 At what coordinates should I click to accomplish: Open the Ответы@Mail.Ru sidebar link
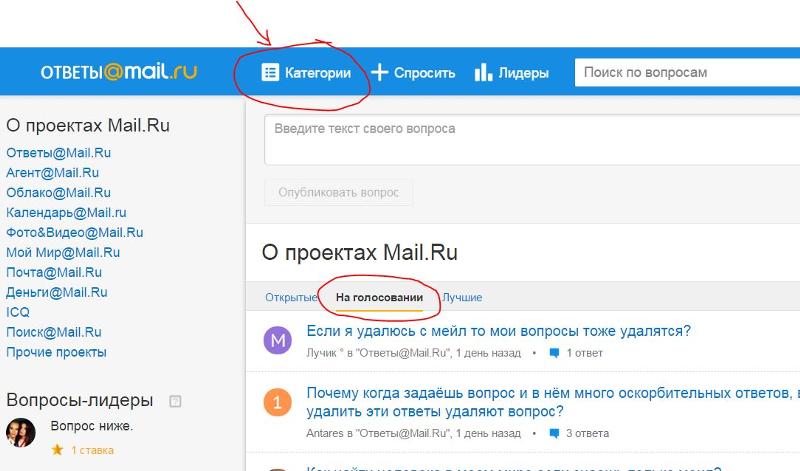tap(59, 153)
